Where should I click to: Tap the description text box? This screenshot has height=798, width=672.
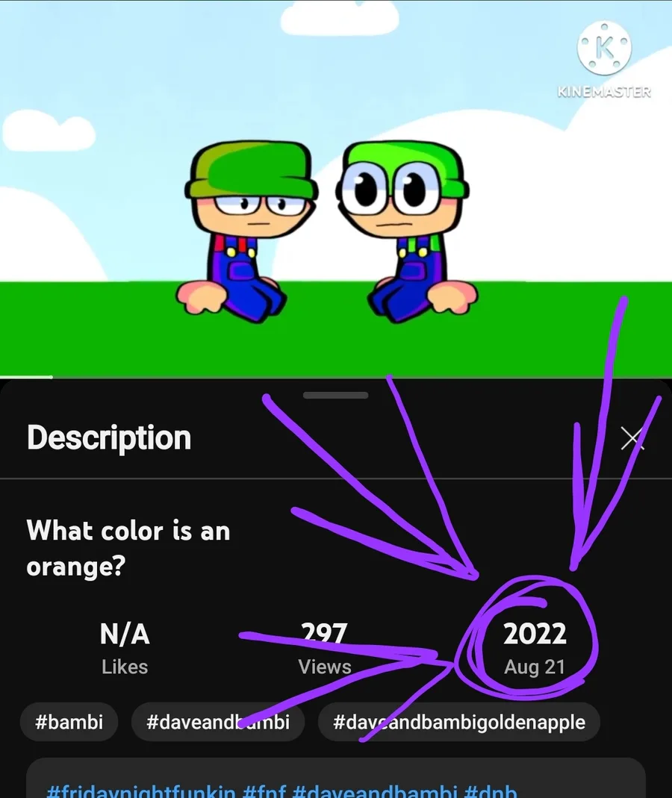click(336, 778)
